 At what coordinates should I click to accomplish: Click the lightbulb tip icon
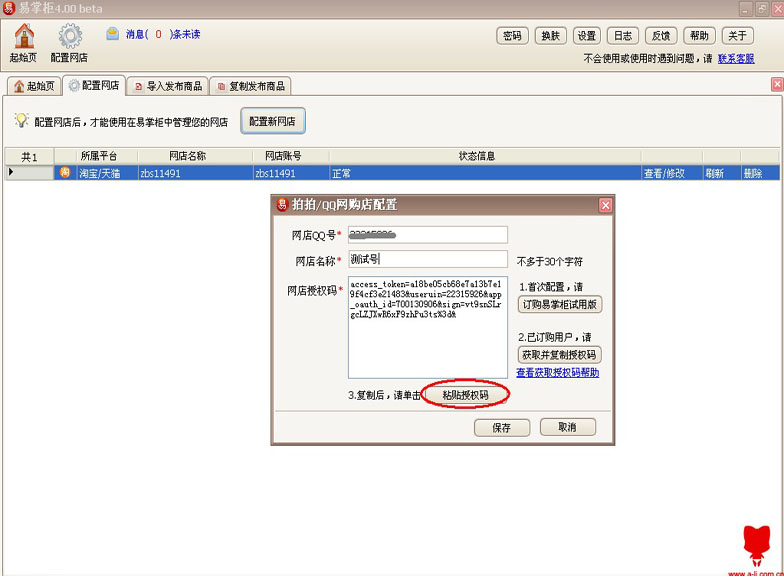click(22, 120)
